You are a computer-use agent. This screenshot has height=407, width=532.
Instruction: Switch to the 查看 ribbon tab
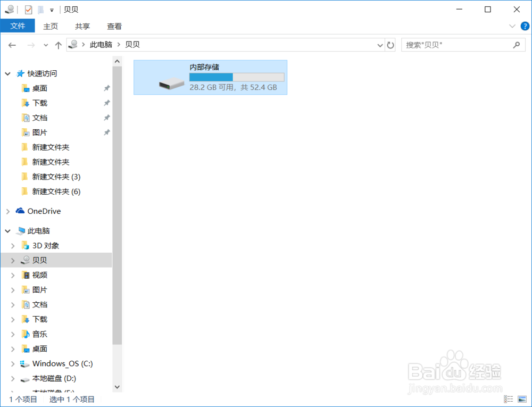pyautogui.click(x=114, y=26)
